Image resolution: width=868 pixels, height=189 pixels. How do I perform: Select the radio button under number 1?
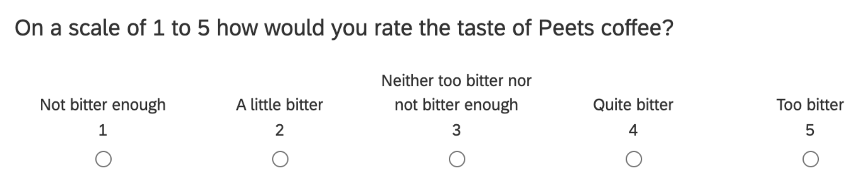103,160
